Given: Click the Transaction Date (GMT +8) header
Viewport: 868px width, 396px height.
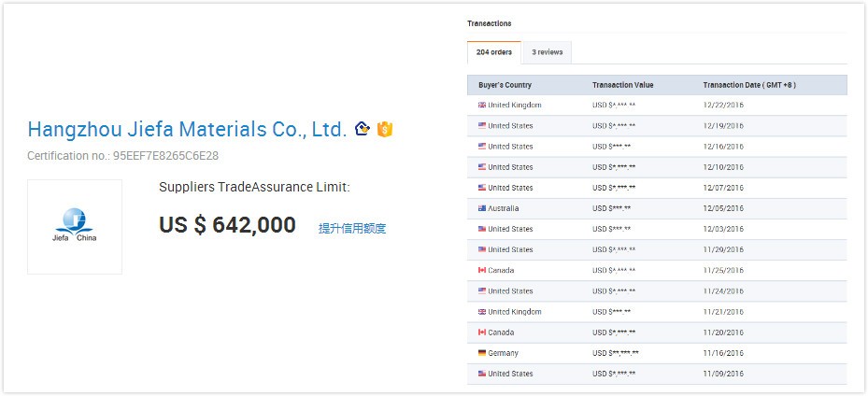Looking at the screenshot, I should pos(749,85).
